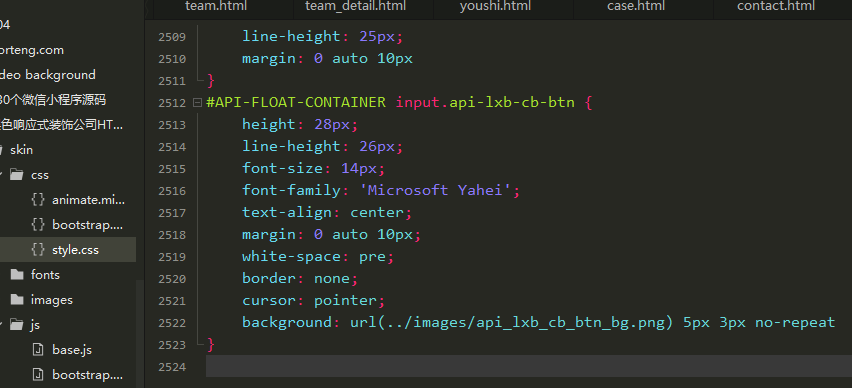Select the images folder label
This screenshot has width=852, height=388.
pyautogui.click(x=52, y=300)
